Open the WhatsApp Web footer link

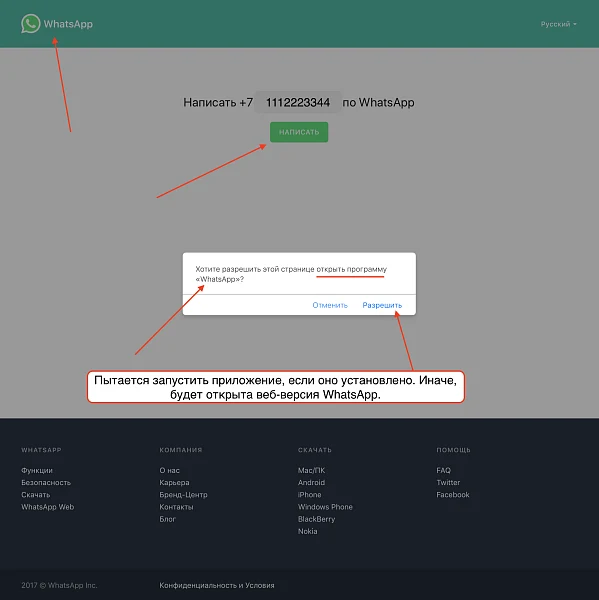point(47,507)
